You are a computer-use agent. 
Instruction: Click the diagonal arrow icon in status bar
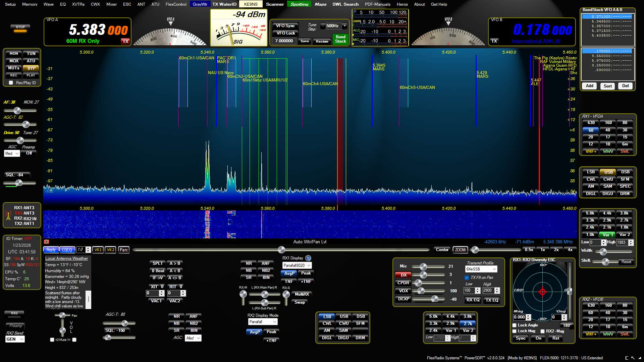[633, 358]
